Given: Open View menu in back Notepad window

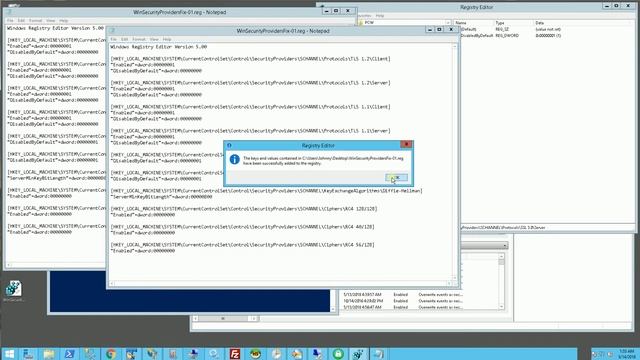Looking at the screenshot, I should point(51,20).
